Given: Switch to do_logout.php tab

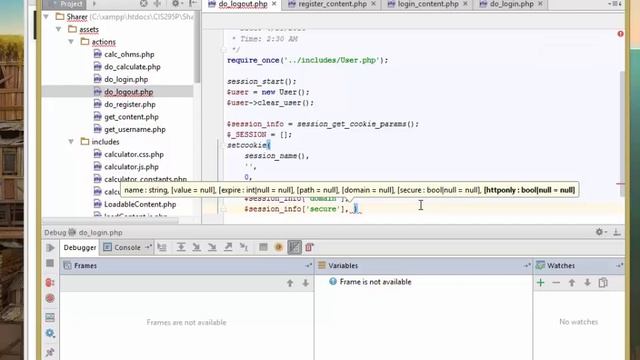Looking at the screenshot, I should pos(242,4).
